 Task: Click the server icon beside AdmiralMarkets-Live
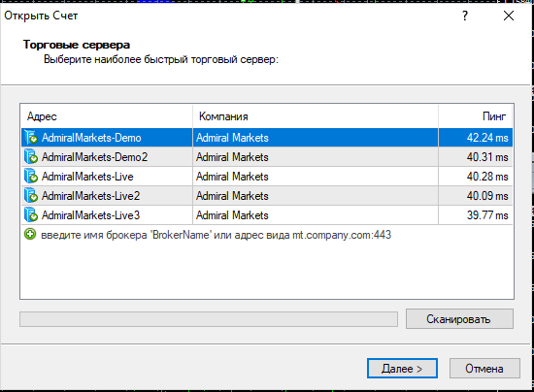click(x=31, y=177)
